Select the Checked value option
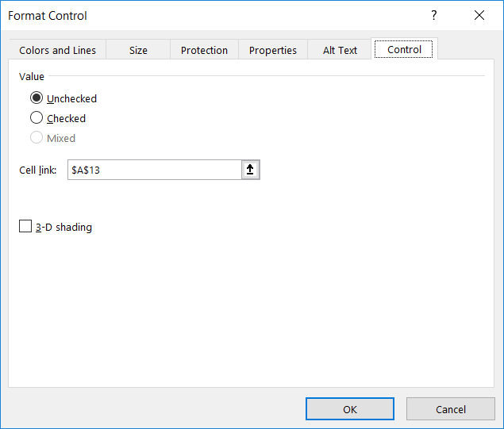This screenshot has width=504, height=429. [37, 118]
